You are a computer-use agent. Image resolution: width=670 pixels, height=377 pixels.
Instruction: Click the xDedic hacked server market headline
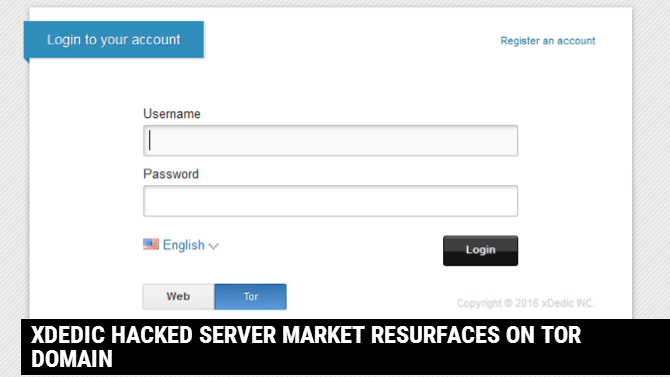click(306, 347)
